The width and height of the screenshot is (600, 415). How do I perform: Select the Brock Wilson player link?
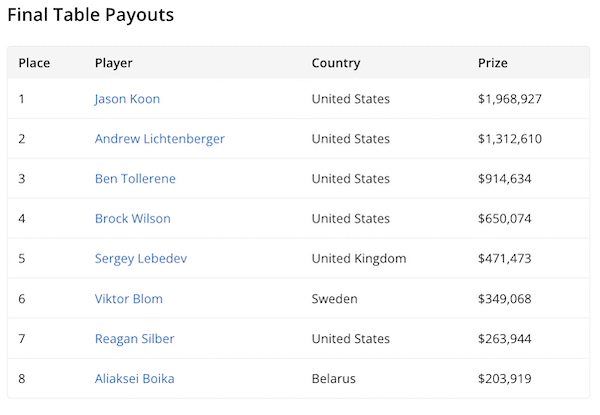click(132, 219)
